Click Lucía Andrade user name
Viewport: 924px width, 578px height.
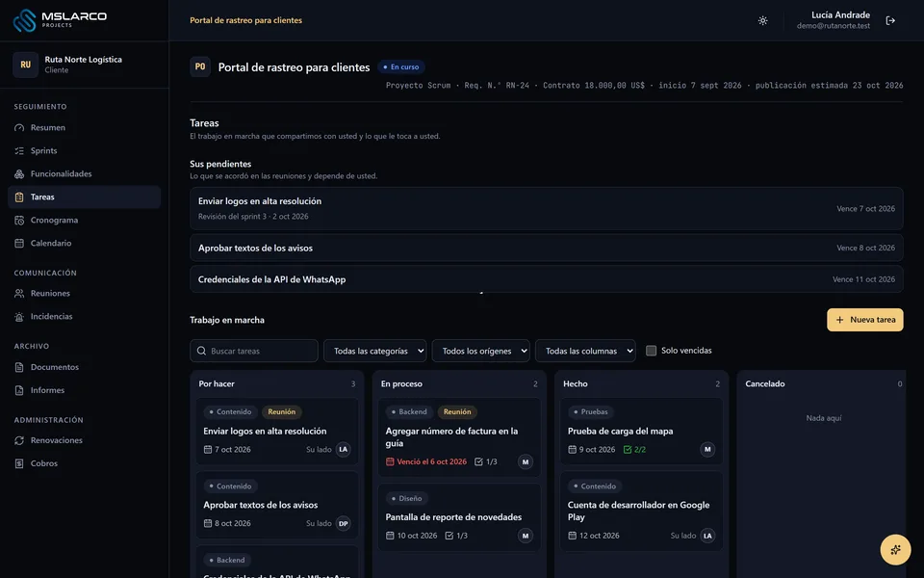point(840,14)
